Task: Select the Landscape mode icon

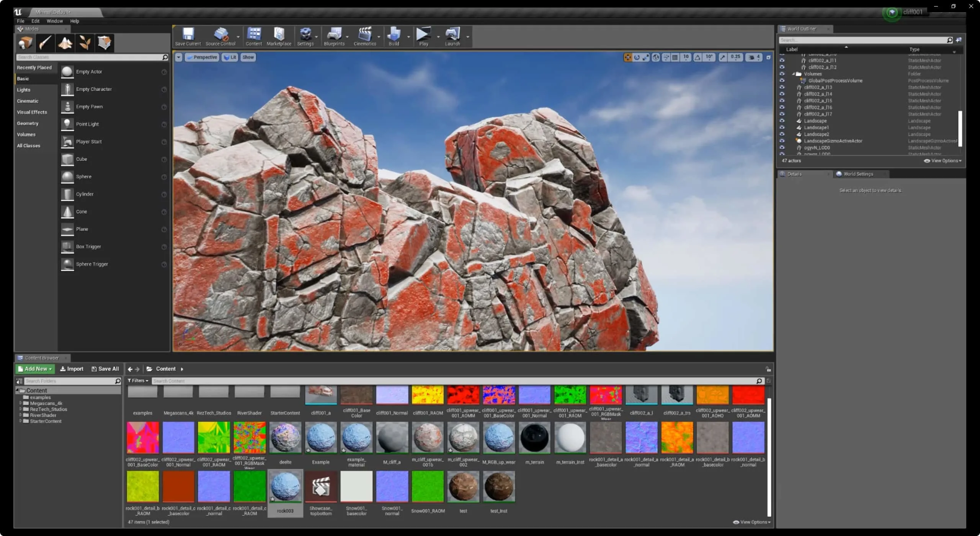Action: tap(65, 43)
